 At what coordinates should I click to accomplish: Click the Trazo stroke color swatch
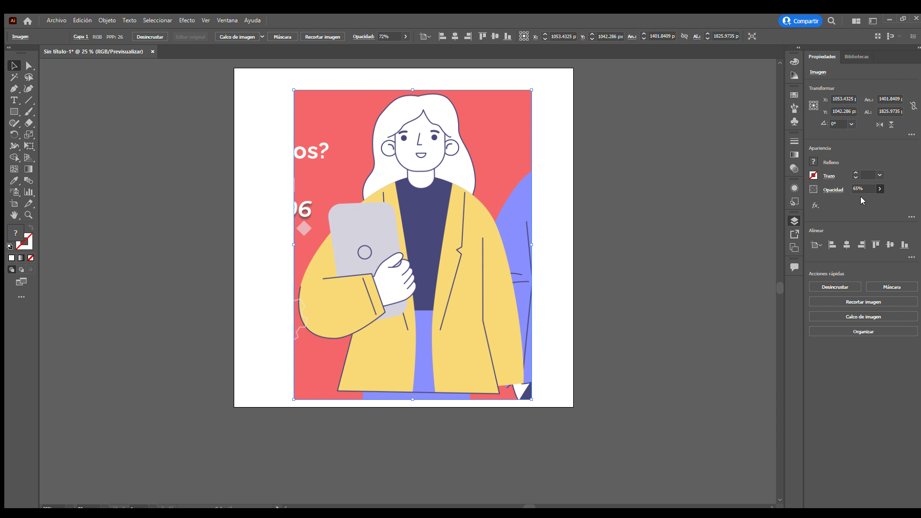813,176
